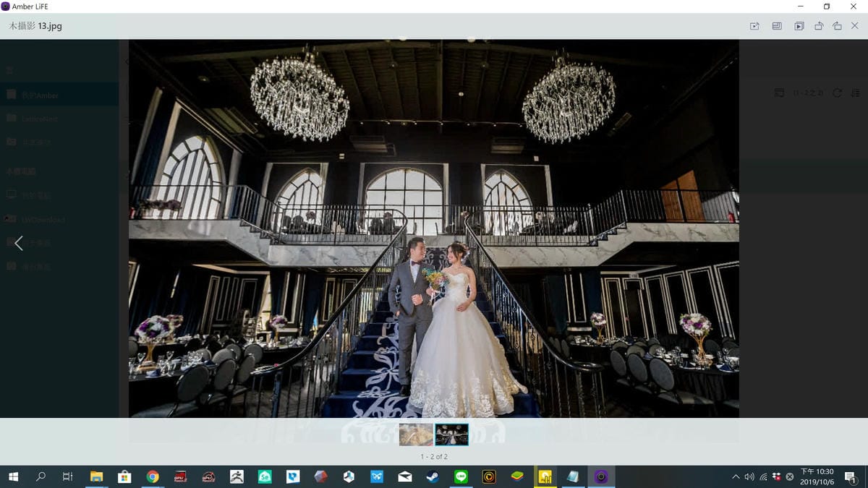This screenshot has height=488, width=868.
Task: Open File Explorer from taskbar
Action: pyautogui.click(x=96, y=476)
